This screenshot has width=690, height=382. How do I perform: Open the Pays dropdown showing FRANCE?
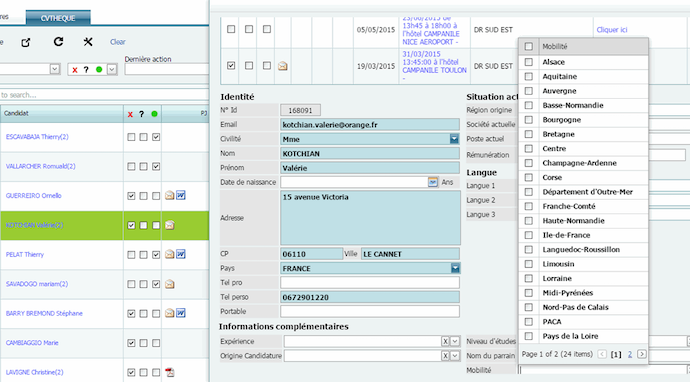[455, 268]
